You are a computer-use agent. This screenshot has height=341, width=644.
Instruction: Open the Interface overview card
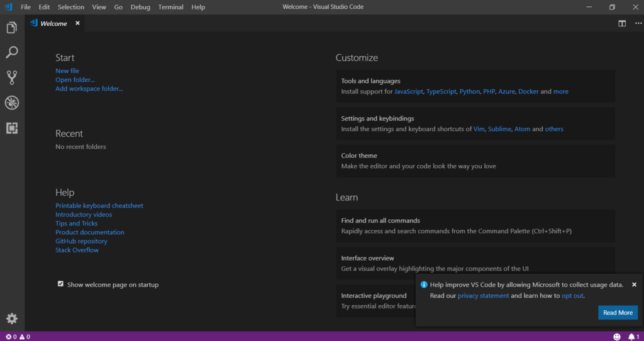tap(475, 263)
